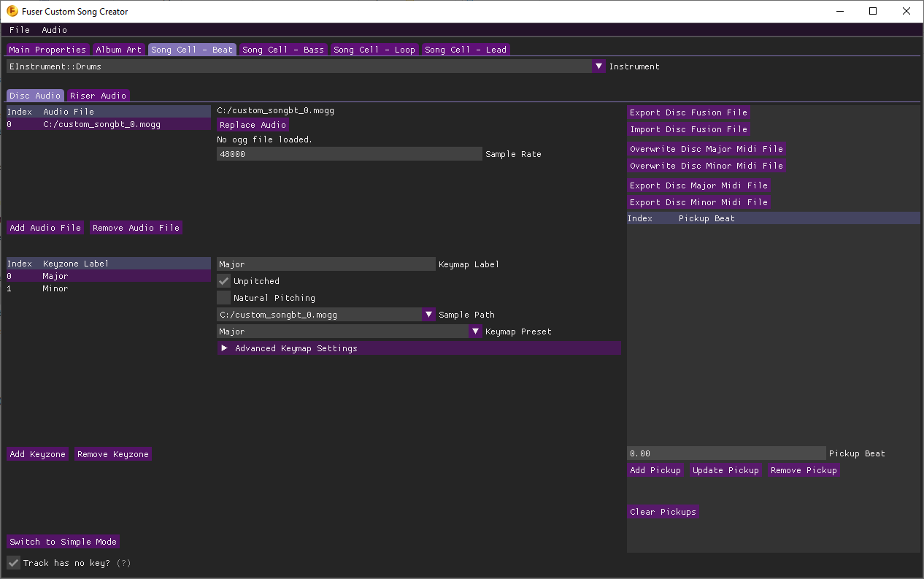Switch to the Main Properties tab
The height and width of the screenshot is (579, 924).
47,50
